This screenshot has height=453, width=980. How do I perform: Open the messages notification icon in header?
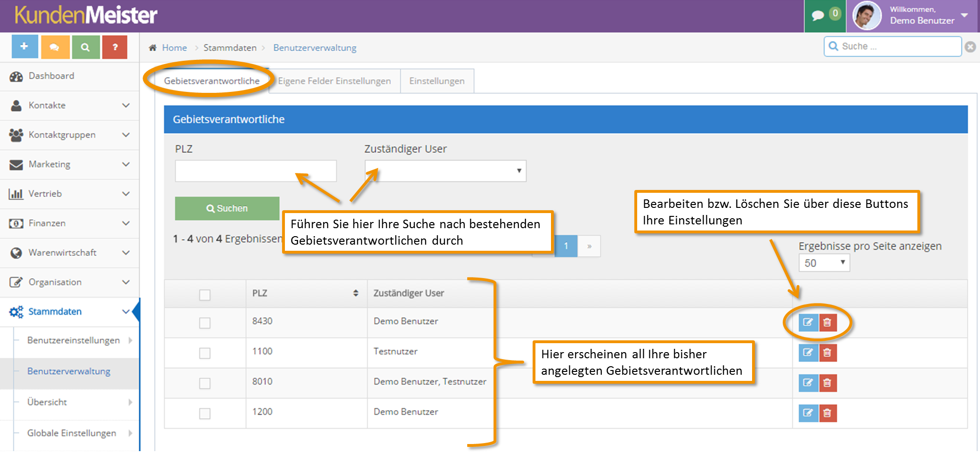825,15
